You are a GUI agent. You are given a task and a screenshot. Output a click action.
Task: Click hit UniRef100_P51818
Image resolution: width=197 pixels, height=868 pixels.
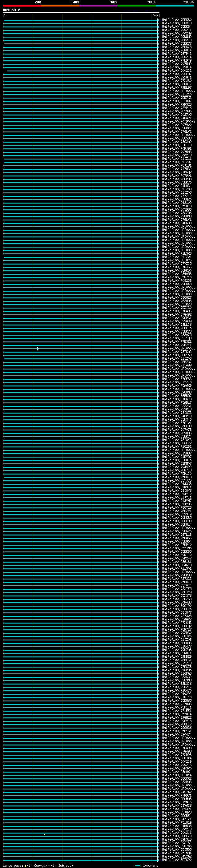tap(176, 206)
